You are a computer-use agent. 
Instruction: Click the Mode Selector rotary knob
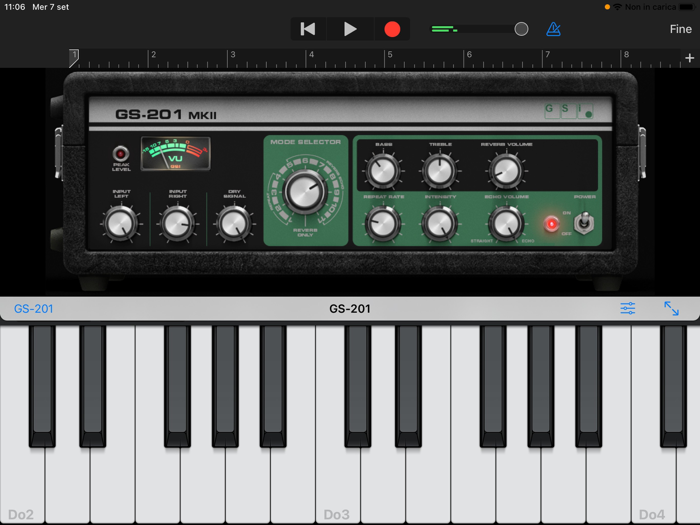(x=305, y=192)
